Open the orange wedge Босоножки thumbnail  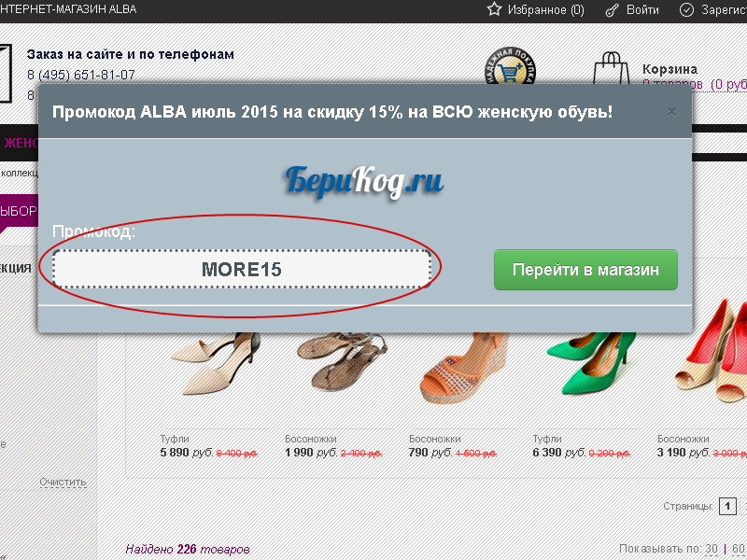click(x=464, y=367)
